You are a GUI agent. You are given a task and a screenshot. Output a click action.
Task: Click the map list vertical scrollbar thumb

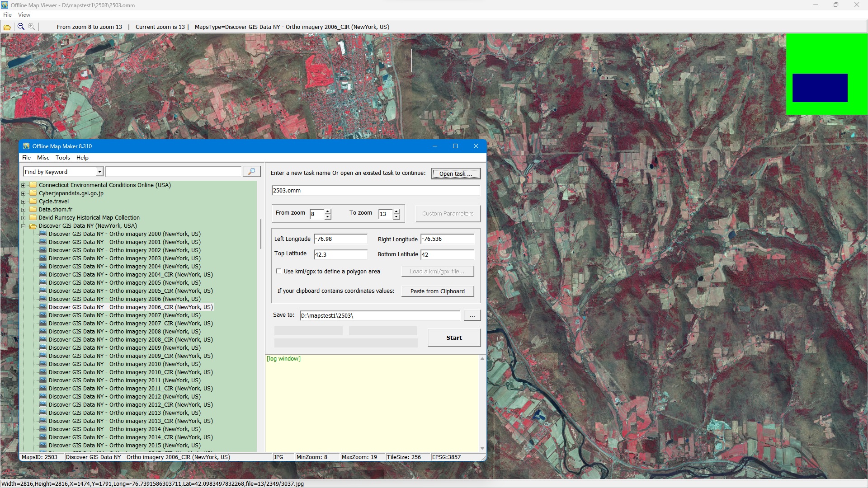260,234
